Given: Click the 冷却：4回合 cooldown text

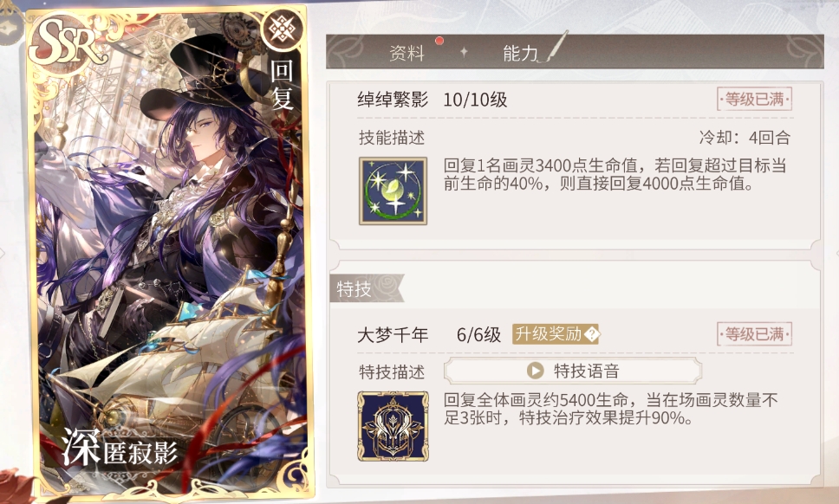Looking at the screenshot, I should [745, 138].
